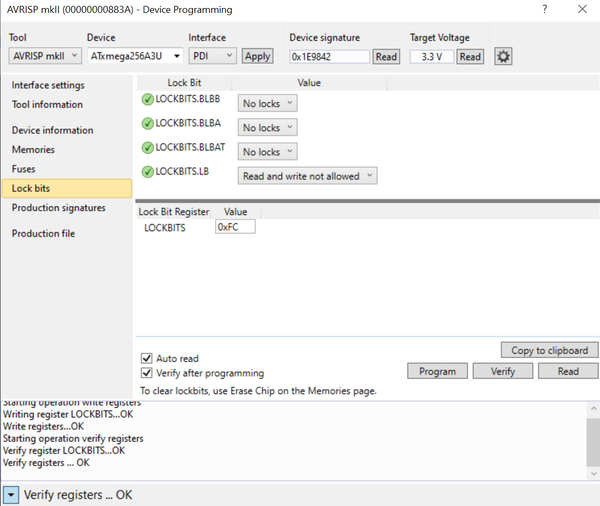Select the Lock bits page
The width and height of the screenshot is (600, 506).
67,188
